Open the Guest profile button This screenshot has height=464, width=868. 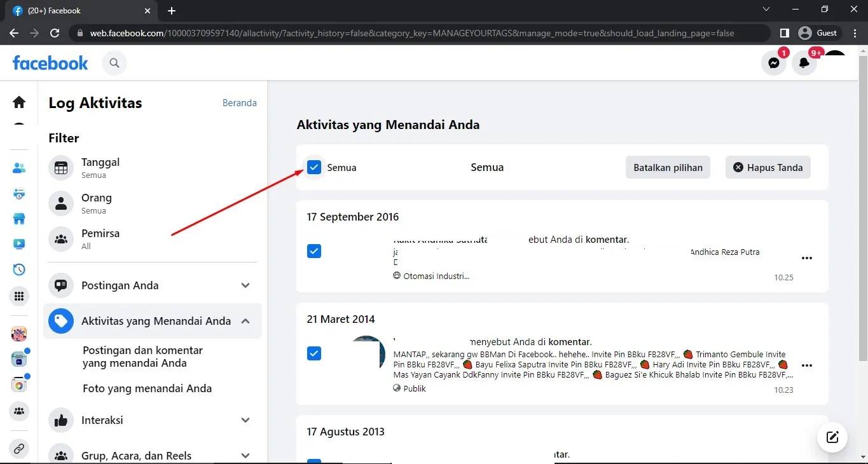(x=820, y=33)
